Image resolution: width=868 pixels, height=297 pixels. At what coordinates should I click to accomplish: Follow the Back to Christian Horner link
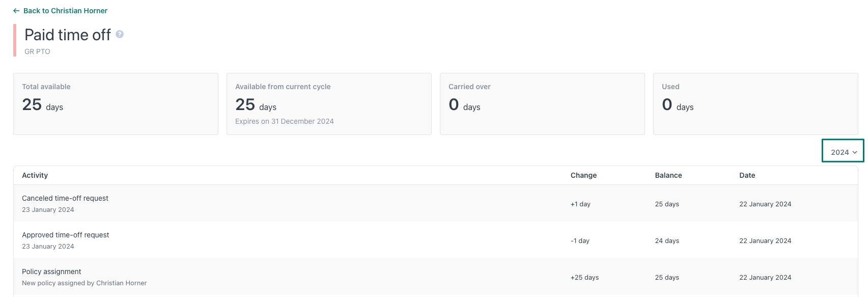[65, 11]
